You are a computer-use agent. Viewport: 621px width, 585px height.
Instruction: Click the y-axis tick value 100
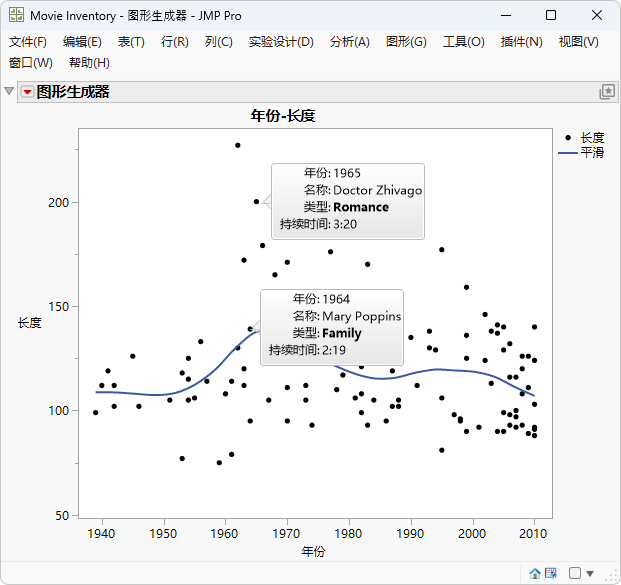point(59,411)
